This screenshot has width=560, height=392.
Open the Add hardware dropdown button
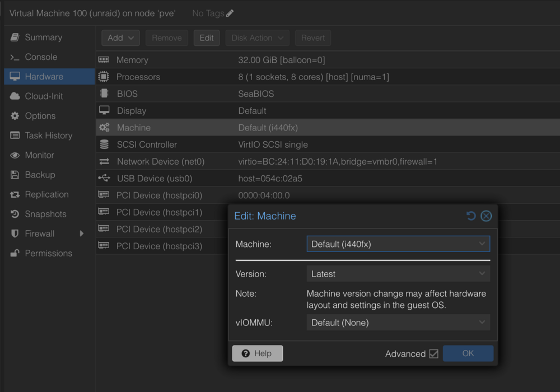tap(120, 38)
